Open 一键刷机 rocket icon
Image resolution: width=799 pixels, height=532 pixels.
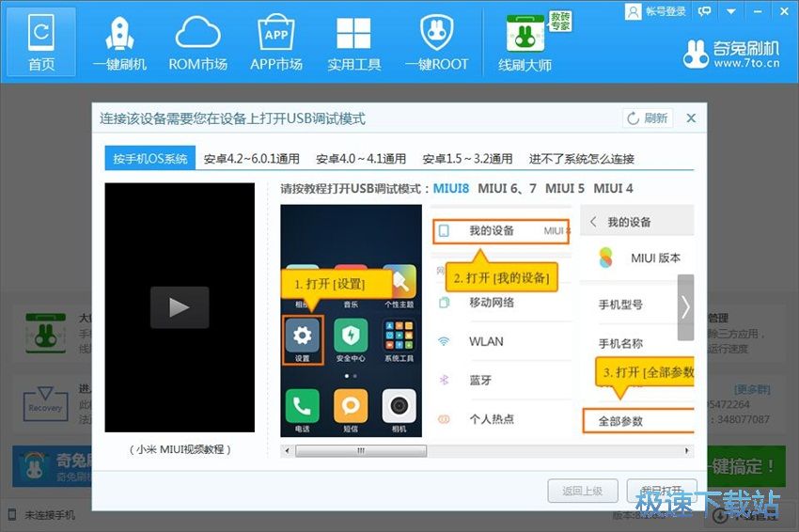pyautogui.click(x=119, y=43)
